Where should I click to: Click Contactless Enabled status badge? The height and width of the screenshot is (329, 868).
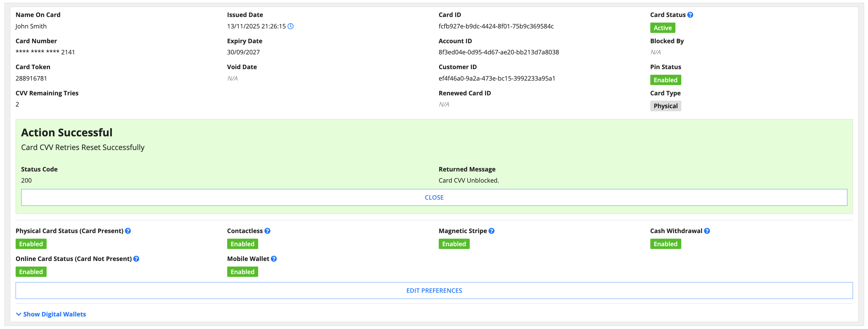pyautogui.click(x=242, y=244)
